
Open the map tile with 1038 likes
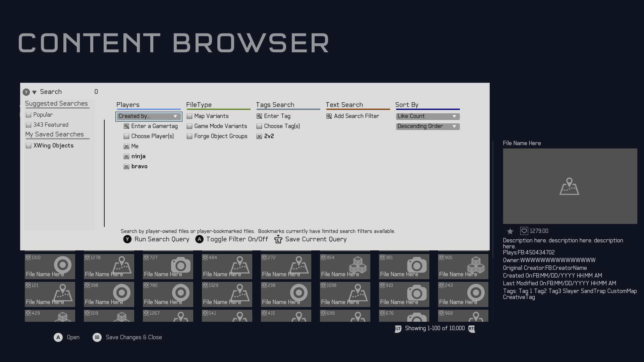click(345, 294)
